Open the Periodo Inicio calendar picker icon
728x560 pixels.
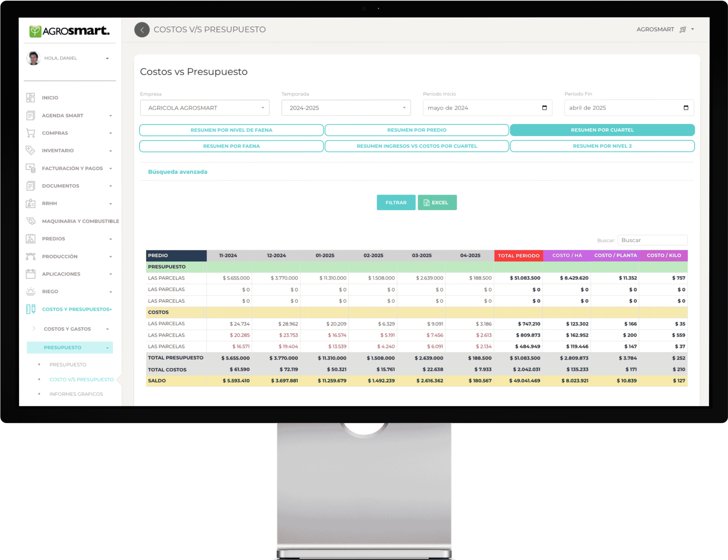click(x=544, y=108)
